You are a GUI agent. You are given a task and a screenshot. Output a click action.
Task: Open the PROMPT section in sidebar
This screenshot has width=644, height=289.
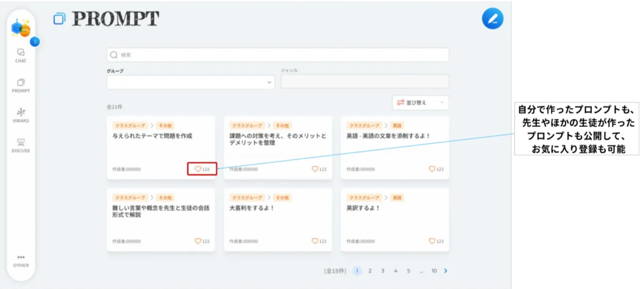point(21,85)
